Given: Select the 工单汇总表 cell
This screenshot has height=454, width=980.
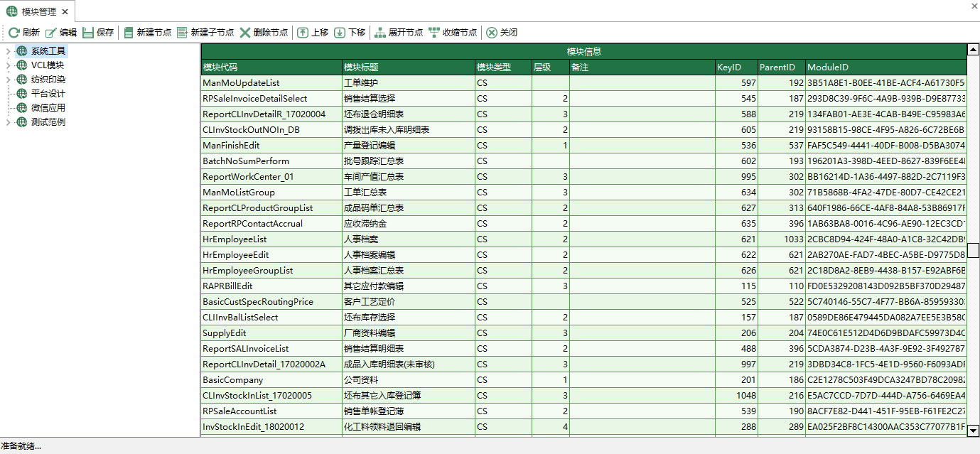Looking at the screenshot, I should [409, 193].
